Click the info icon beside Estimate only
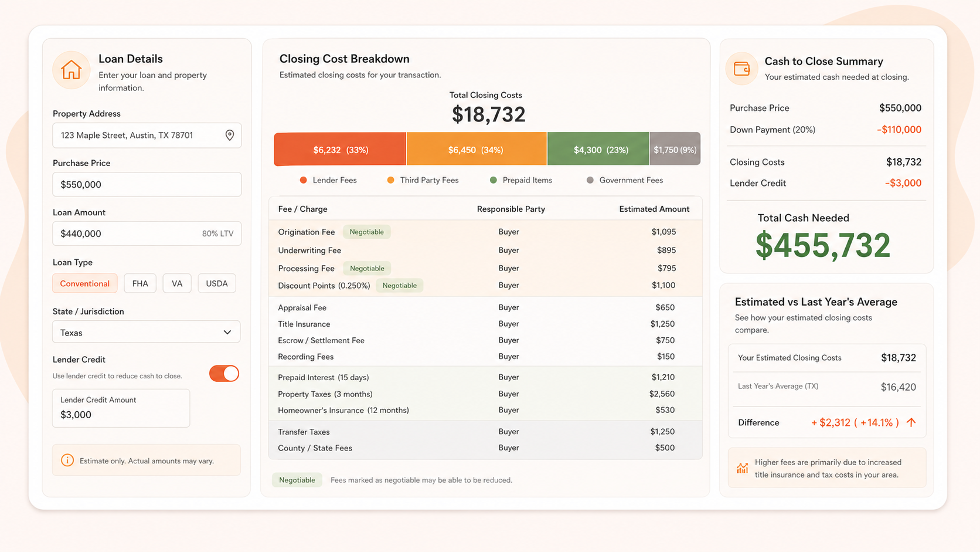This screenshot has width=980, height=552. coord(67,460)
